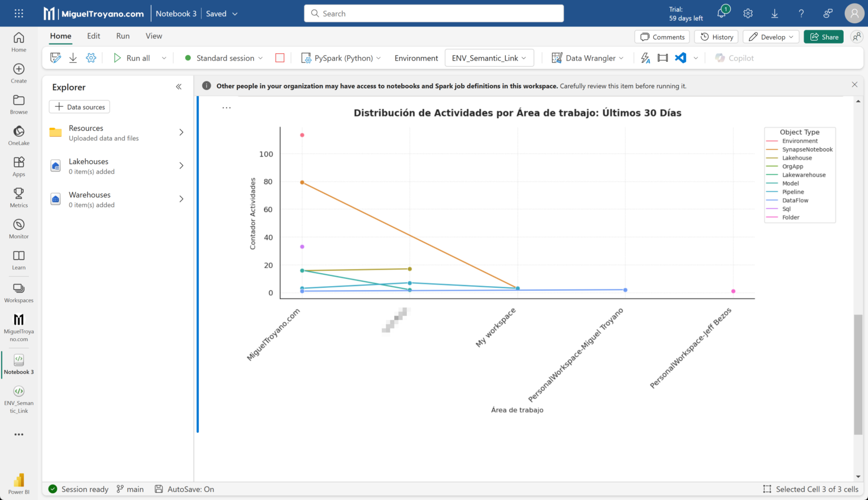Viewport: 868px width, 500px height.
Task: Select the Edit ribbon tab
Action: pyautogui.click(x=94, y=36)
